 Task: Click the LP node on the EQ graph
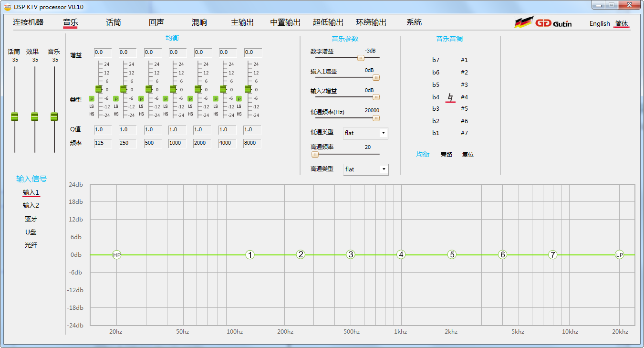tap(619, 255)
